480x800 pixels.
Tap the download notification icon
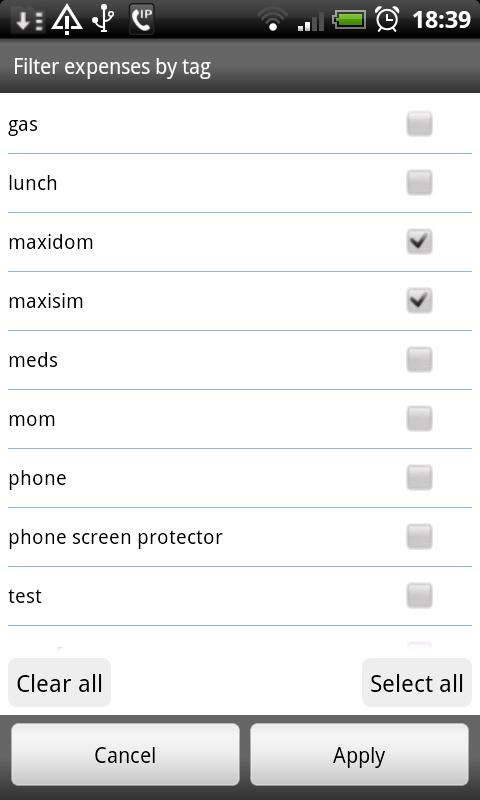(29, 20)
